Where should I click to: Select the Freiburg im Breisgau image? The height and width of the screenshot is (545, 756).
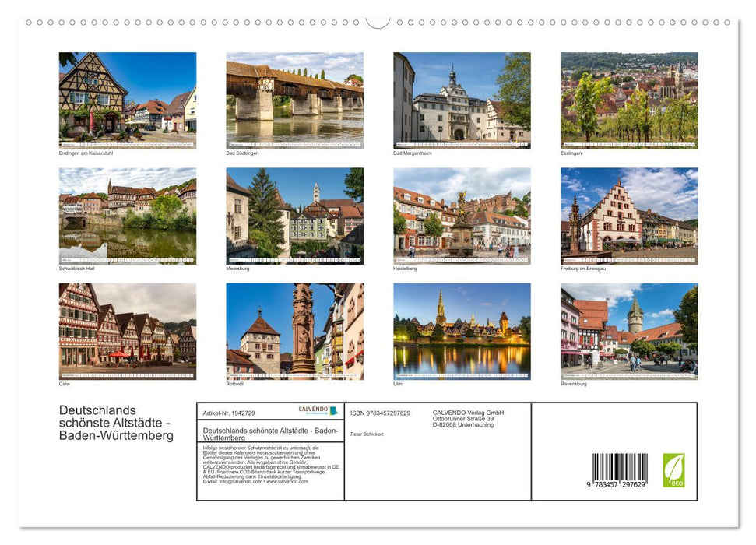[628, 216]
